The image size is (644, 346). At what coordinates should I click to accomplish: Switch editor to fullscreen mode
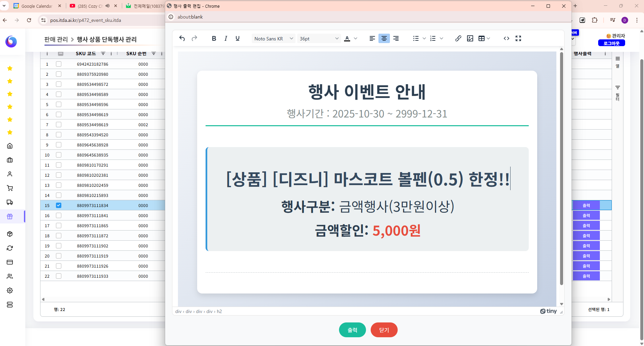point(518,38)
